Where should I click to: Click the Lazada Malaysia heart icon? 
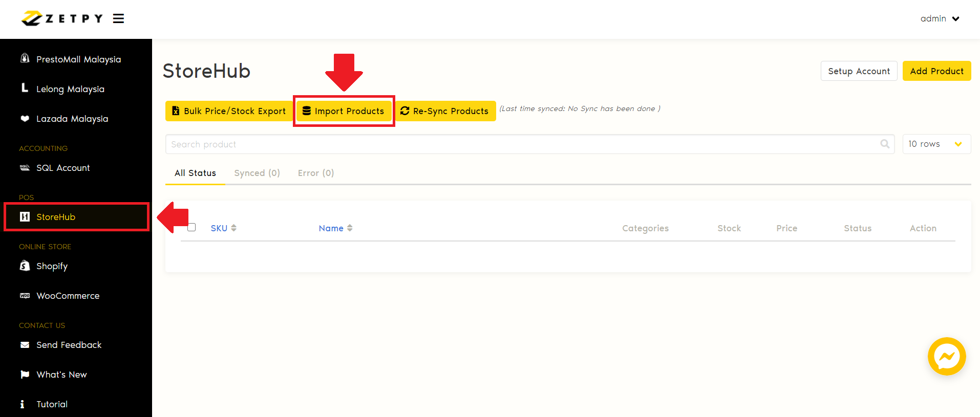point(25,118)
